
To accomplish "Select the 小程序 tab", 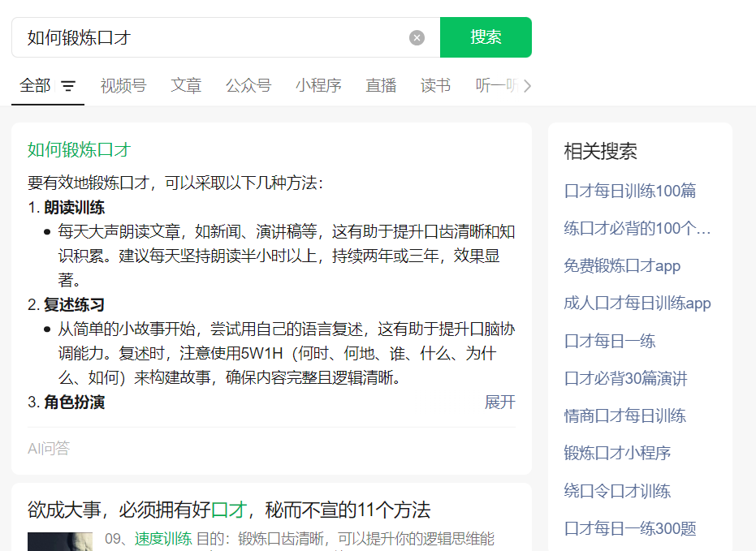I will pos(318,86).
